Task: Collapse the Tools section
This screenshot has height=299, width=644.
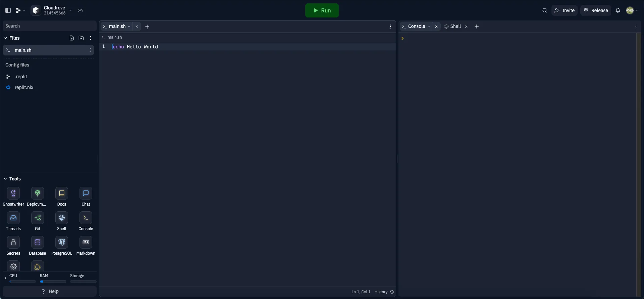Action: (x=5, y=179)
